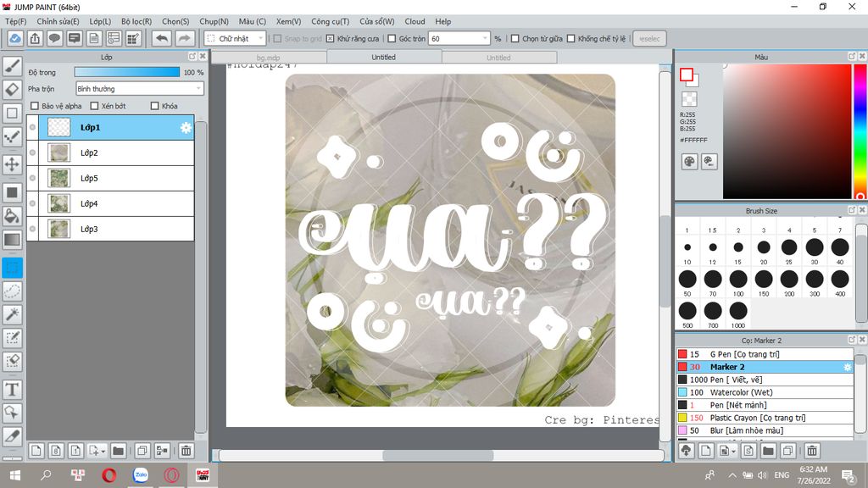Open Zalo from Windows taskbar

click(141, 475)
